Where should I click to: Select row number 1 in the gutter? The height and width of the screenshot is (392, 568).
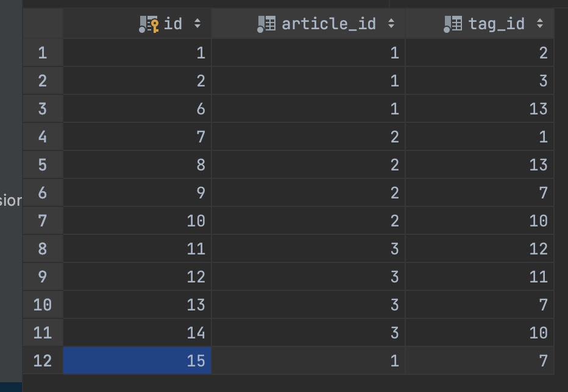click(42, 53)
